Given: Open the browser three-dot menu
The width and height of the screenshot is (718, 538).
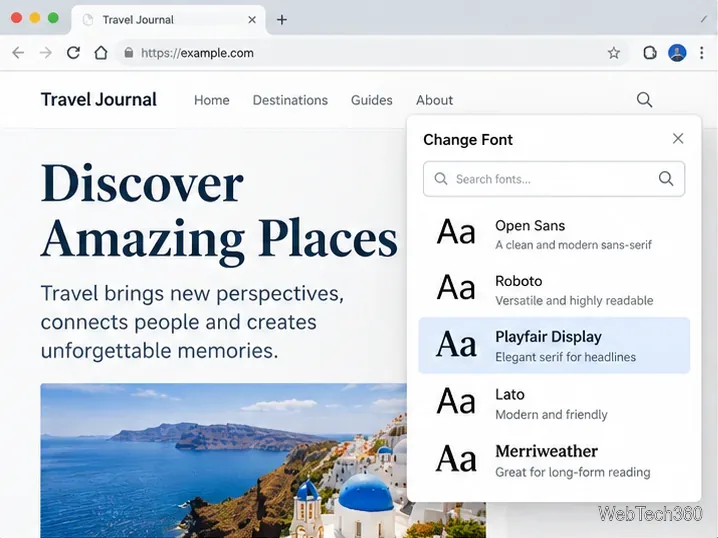Looking at the screenshot, I should 702,53.
